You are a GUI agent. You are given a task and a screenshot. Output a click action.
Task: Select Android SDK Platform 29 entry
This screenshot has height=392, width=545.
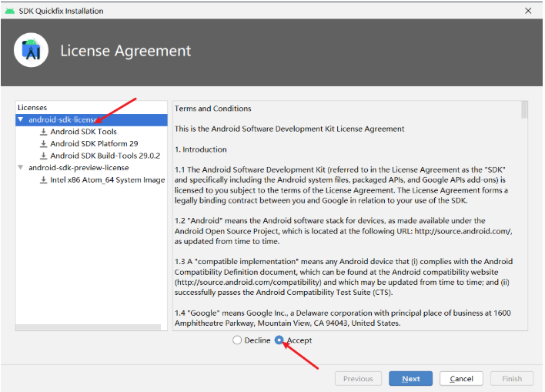pos(94,144)
